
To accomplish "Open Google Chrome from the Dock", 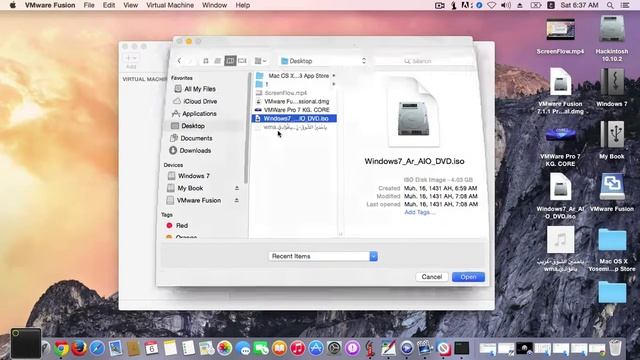I will click(x=61, y=349).
